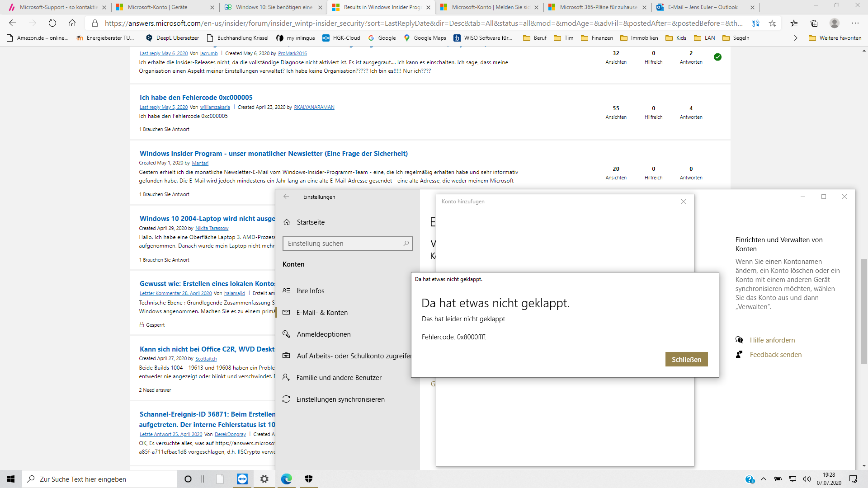
Task: Select E-Mail- & Konten sidebar item
Action: (x=322, y=312)
